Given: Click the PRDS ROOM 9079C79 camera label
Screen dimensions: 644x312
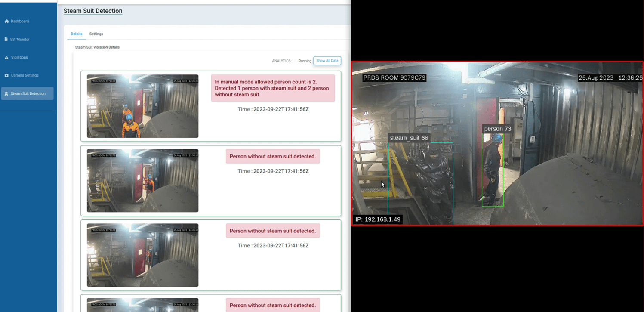Looking at the screenshot, I should tap(394, 78).
